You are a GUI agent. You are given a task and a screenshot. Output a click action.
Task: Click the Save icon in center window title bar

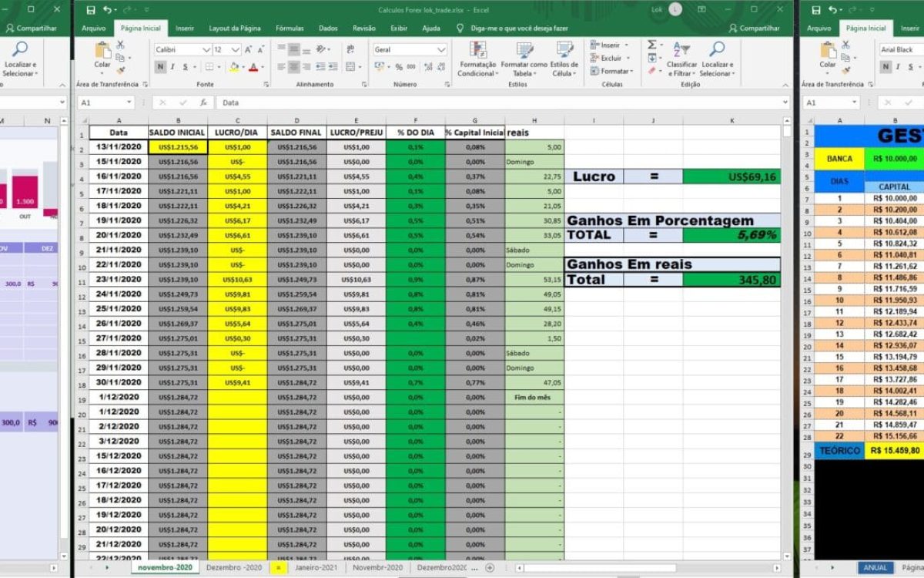91,10
